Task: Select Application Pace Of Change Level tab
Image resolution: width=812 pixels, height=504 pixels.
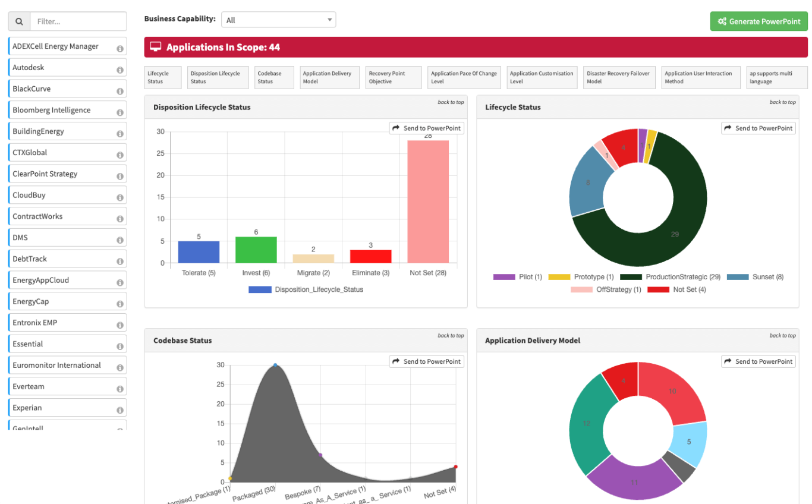Action: tap(464, 77)
